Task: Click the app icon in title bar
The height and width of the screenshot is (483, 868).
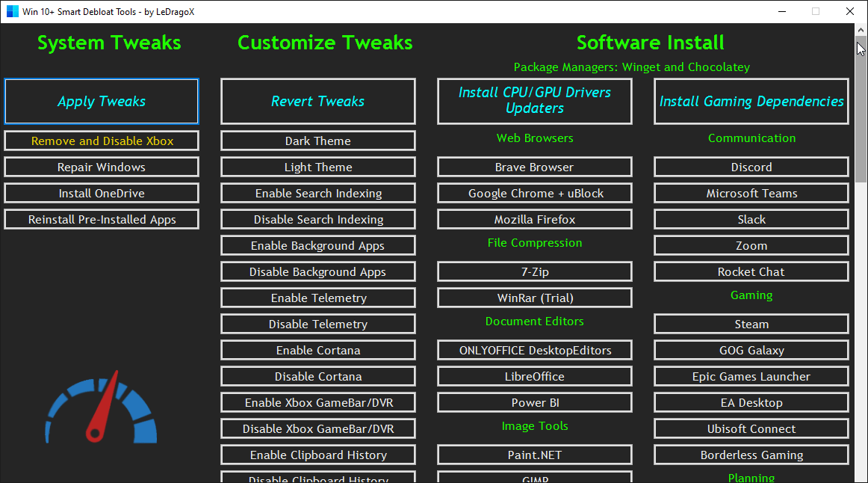Action: (12, 12)
